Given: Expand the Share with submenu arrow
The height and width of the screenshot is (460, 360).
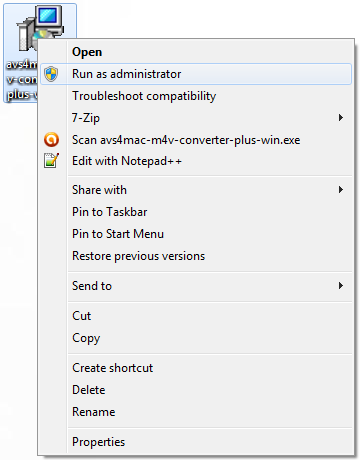Looking at the screenshot, I should click(x=340, y=190).
